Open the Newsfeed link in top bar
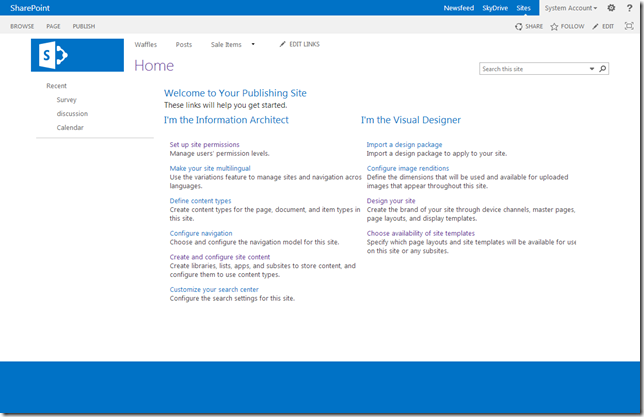The image size is (644, 417). 458,8
